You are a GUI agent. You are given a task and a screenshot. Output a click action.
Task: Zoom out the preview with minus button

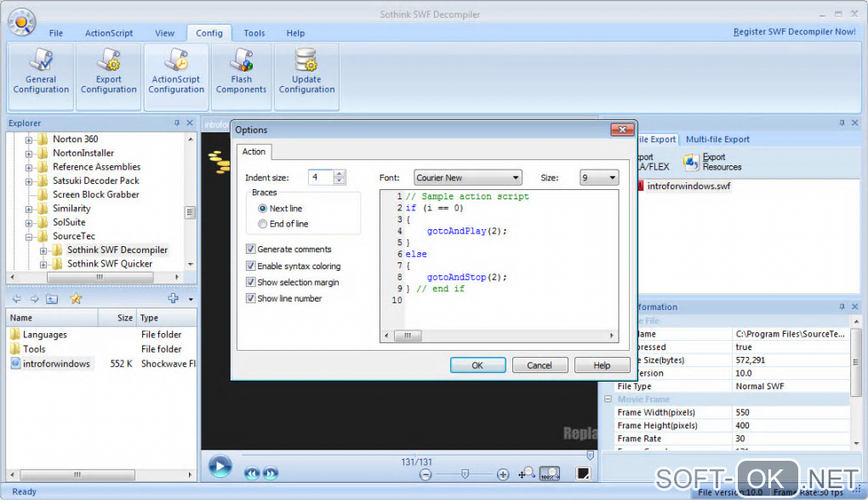425,474
